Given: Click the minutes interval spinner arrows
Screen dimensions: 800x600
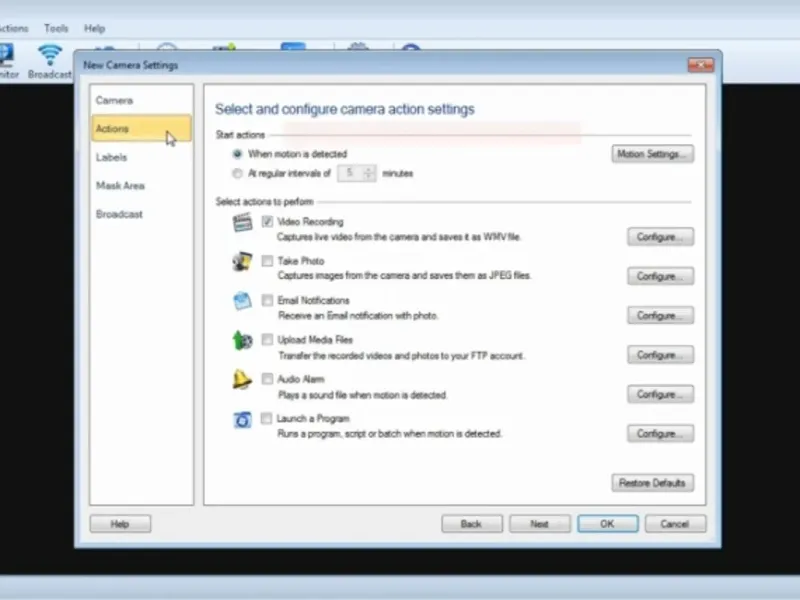Looking at the screenshot, I should coord(368,173).
